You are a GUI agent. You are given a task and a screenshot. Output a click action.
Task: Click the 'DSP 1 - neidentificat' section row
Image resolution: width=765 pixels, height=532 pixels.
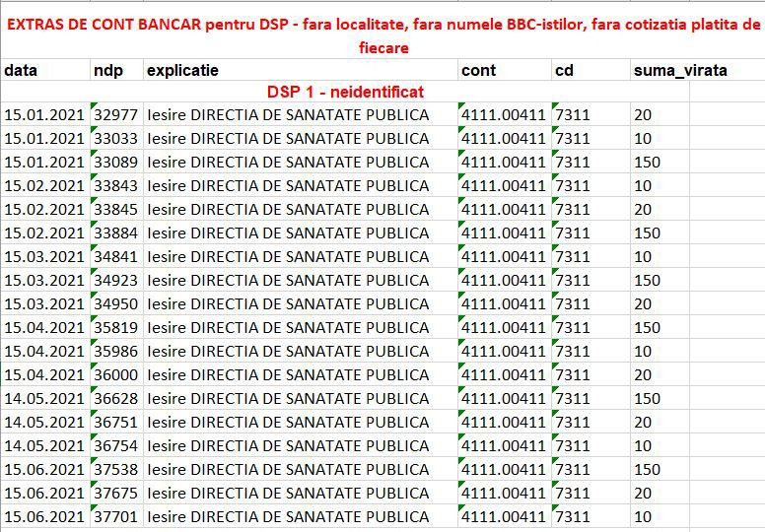[345, 92]
